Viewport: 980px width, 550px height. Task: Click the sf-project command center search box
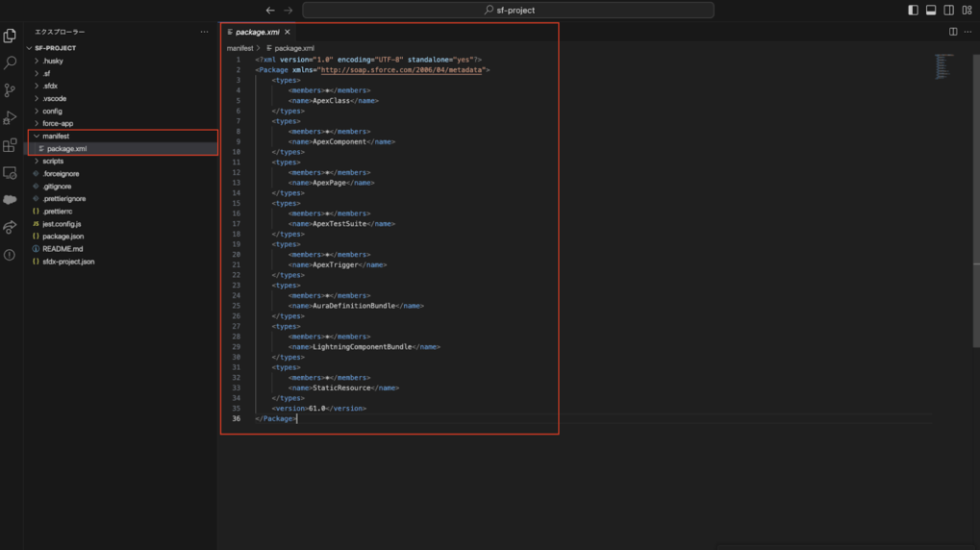[508, 11]
